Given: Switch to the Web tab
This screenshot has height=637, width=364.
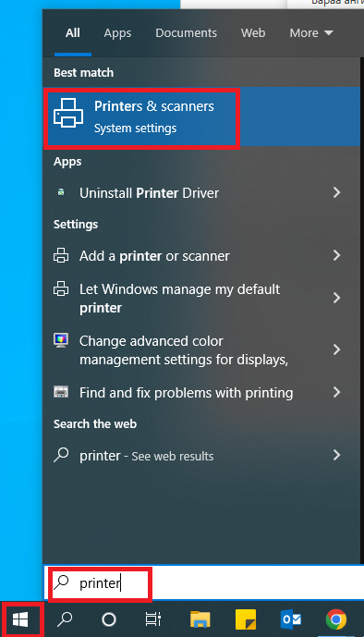Looking at the screenshot, I should pos(253,33).
